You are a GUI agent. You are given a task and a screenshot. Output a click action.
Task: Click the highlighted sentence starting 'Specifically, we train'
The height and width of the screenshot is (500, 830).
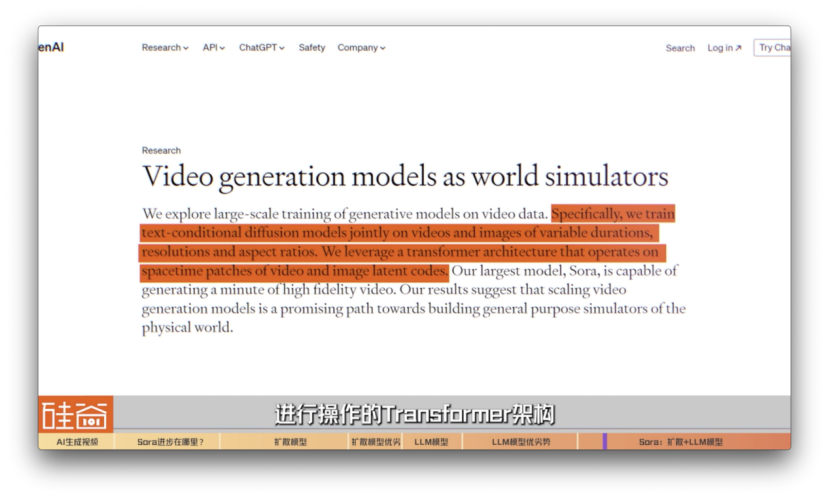[x=403, y=242]
